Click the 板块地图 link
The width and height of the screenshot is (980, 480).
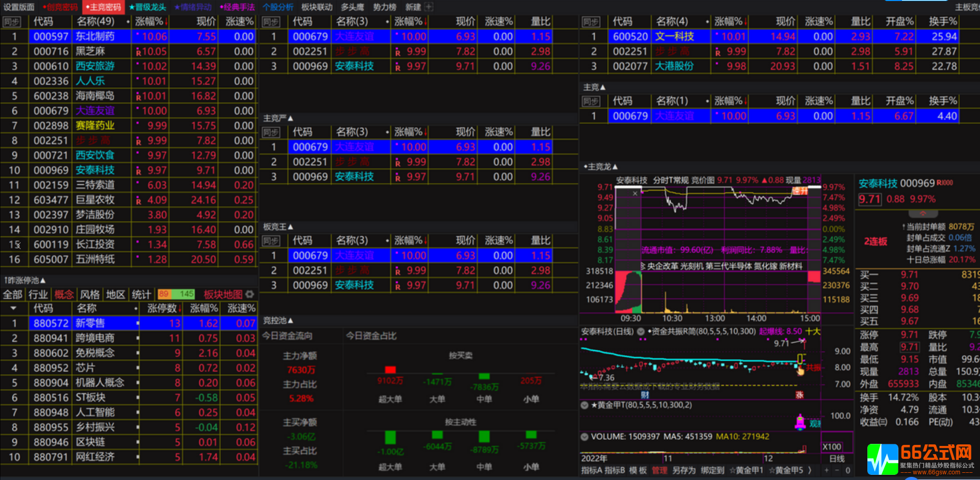point(223,294)
